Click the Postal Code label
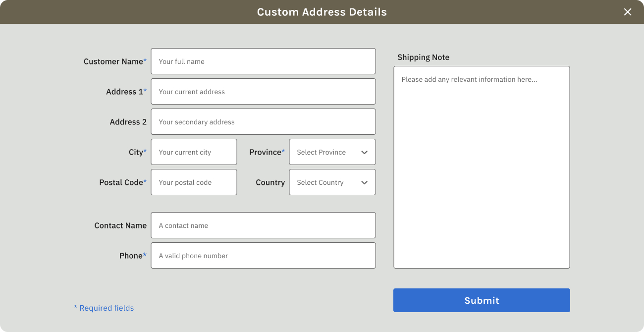The width and height of the screenshot is (644, 332). pos(121,182)
